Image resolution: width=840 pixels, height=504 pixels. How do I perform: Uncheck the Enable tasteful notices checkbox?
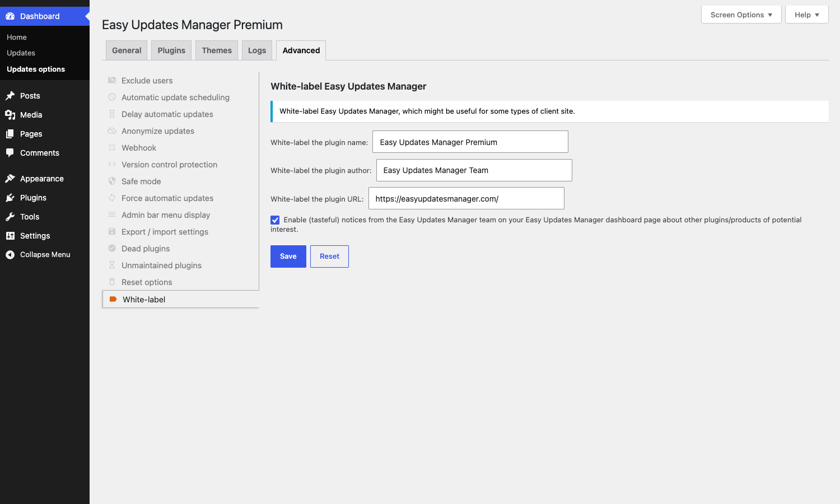coord(275,220)
